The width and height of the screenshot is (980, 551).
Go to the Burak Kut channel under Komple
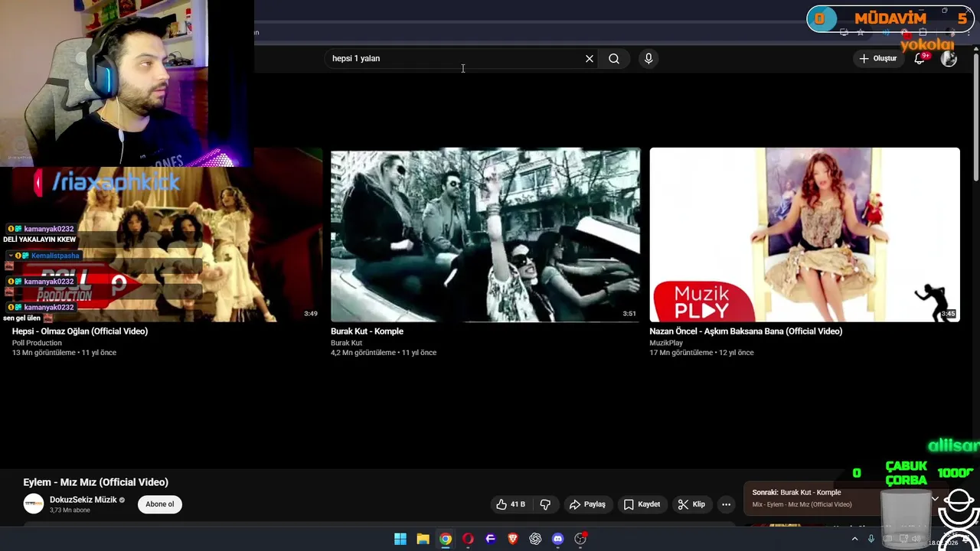pyautogui.click(x=346, y=343)
